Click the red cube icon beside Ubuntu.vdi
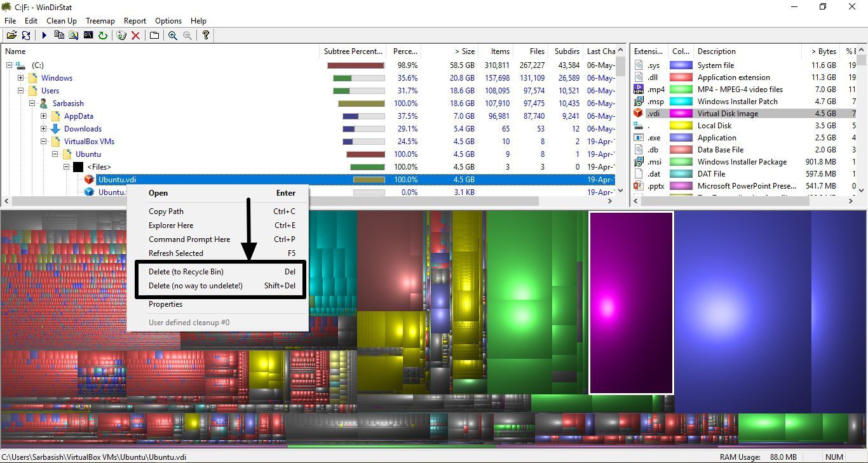The image size is (868, 463). [x=90, y=180]
